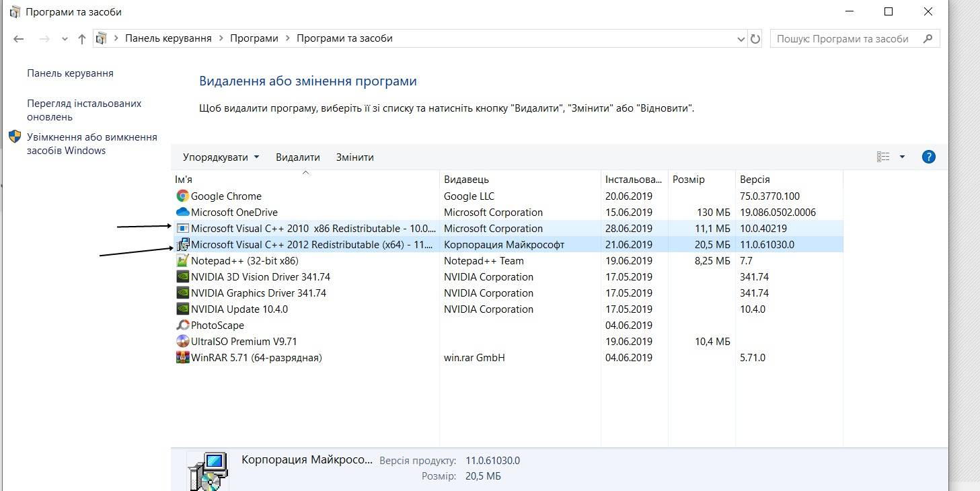Maximize the Програми та засоби window
The image size is (980, 491).
[x=888, y=11]
